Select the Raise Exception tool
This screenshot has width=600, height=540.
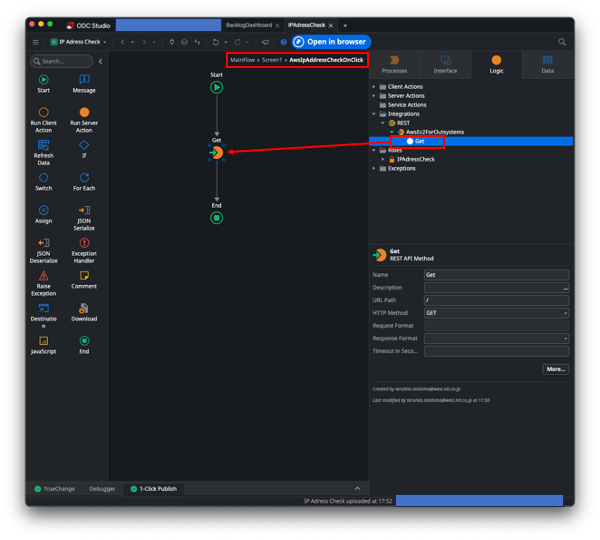(x=43, y=280)
